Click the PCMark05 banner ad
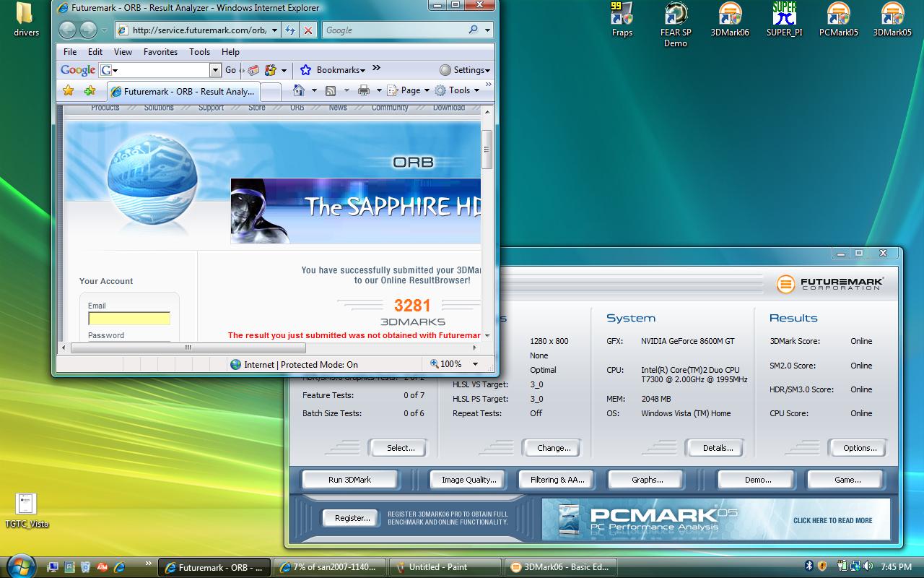Viewport: 924px width, 578px height. [x=716, y=519]
